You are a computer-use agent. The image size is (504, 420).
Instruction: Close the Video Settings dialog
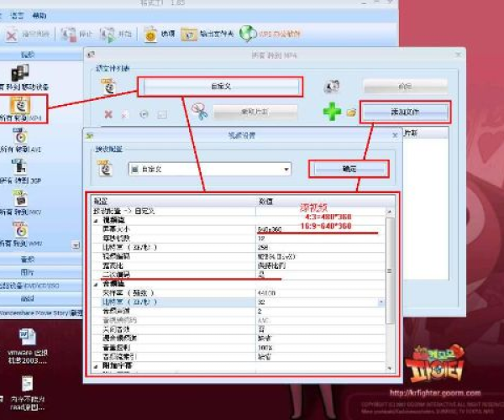pos(395,135)
